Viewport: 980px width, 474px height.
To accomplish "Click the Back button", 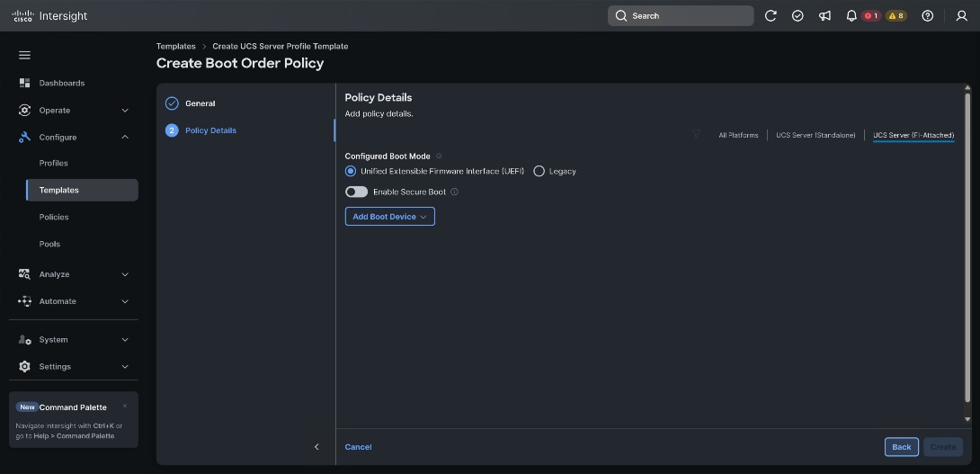I will tap(901, 446).
